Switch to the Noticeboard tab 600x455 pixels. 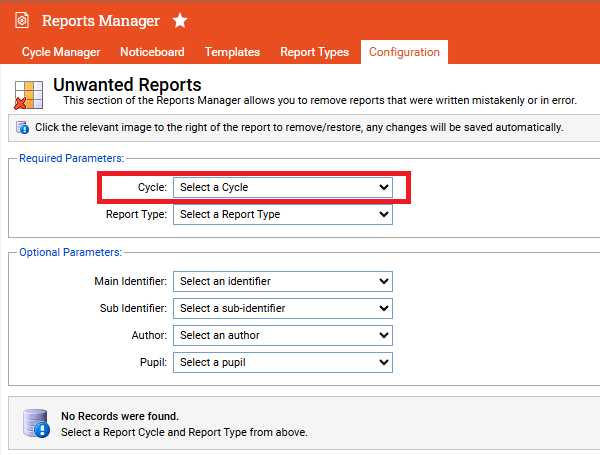pos(152,52)
